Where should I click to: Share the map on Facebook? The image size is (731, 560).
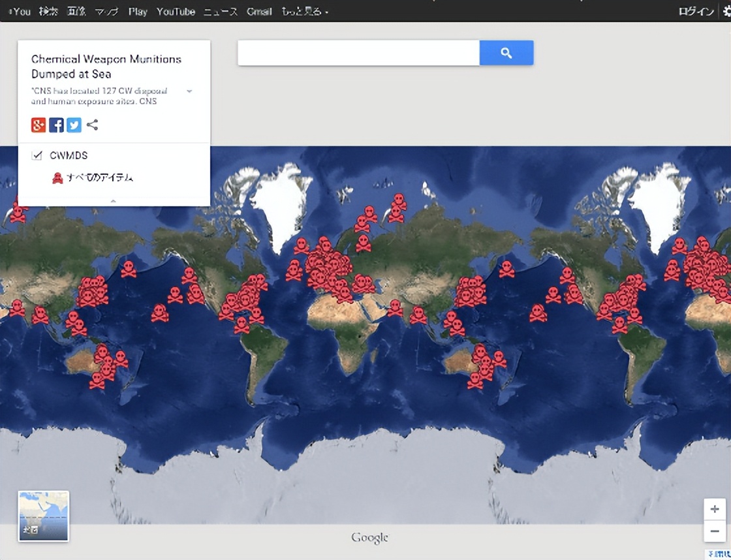coord(56,125)
